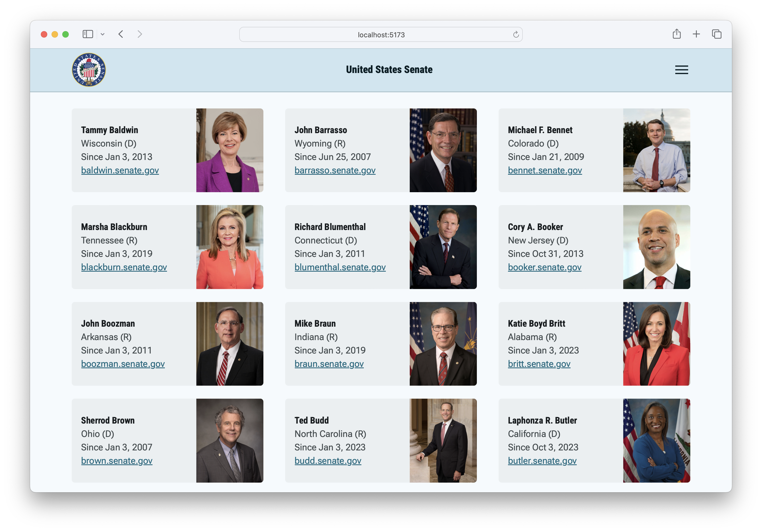The image size is (762, 532).
Task: Focus the localhost:5173 address bar
Action: [x=381, y=35]
